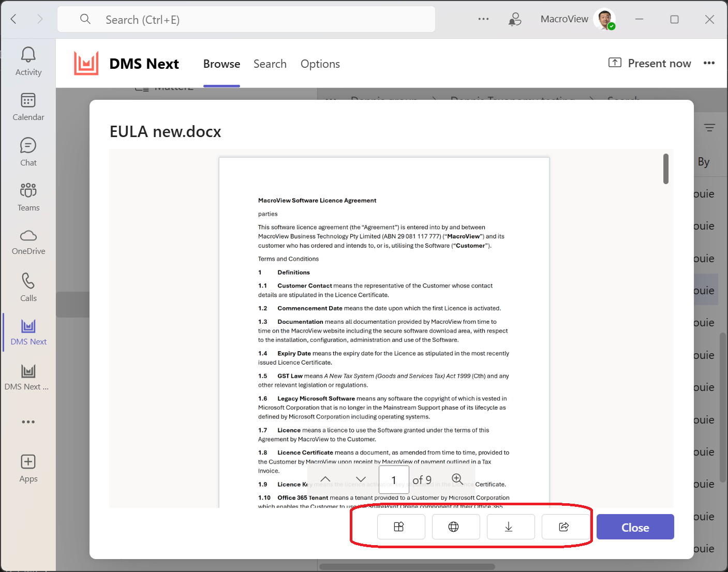Open the Apps store in sidebar
This screenshot has height=572, width=728.
(28, 469)
